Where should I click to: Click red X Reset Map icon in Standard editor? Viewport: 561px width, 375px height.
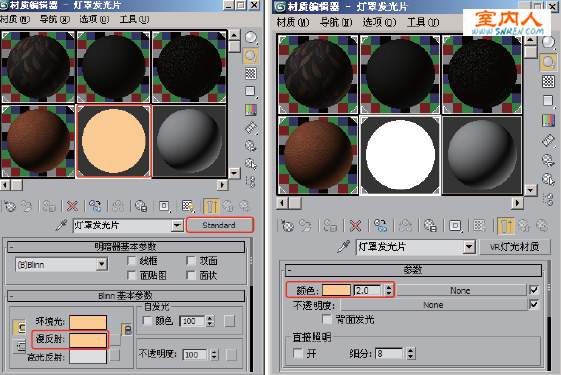click(73, 206)
